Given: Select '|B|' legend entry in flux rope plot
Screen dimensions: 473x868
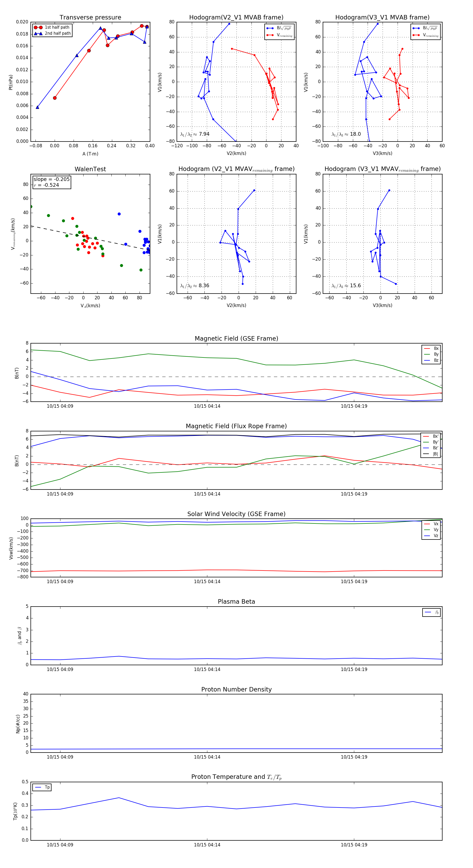Looking at the screenshot, I should (x=431, y=454).
